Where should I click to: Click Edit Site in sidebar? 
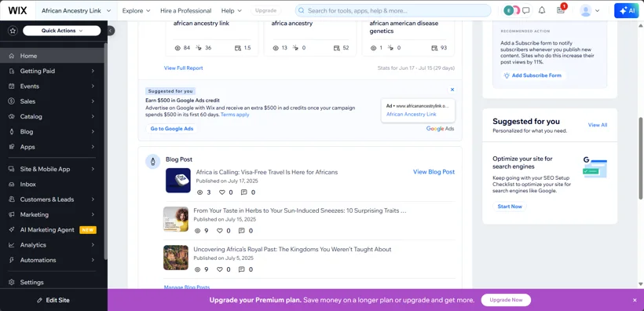(x=54, y=300)
